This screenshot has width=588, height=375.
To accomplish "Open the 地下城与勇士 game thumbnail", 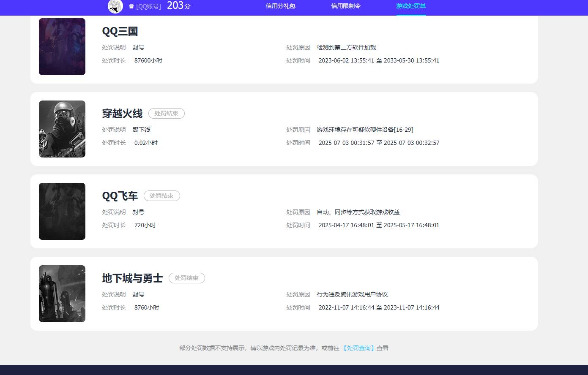I will pos(62,293).
